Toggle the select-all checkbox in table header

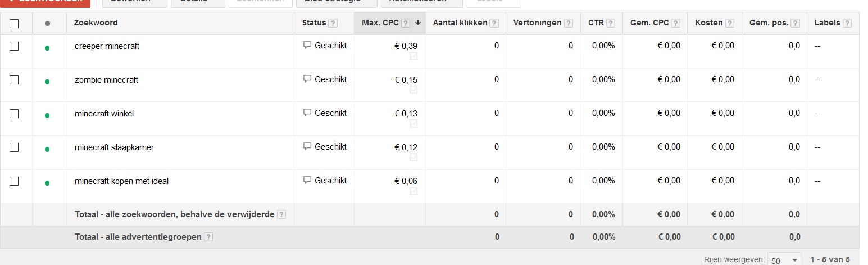click(14, 23)
